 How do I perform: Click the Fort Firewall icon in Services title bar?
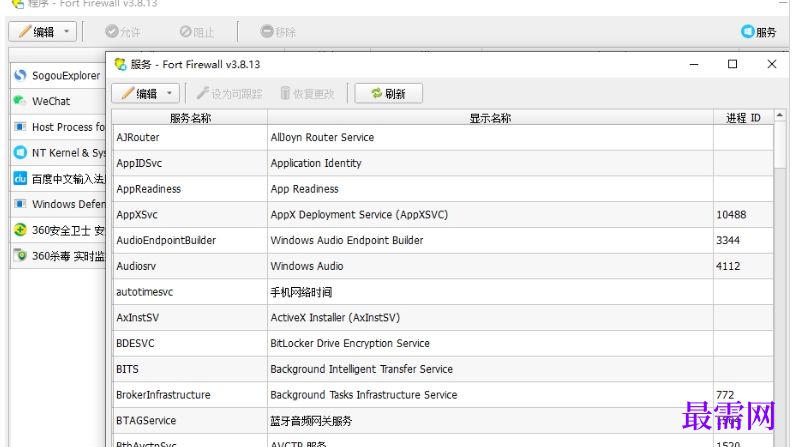(x=120, y=64)
